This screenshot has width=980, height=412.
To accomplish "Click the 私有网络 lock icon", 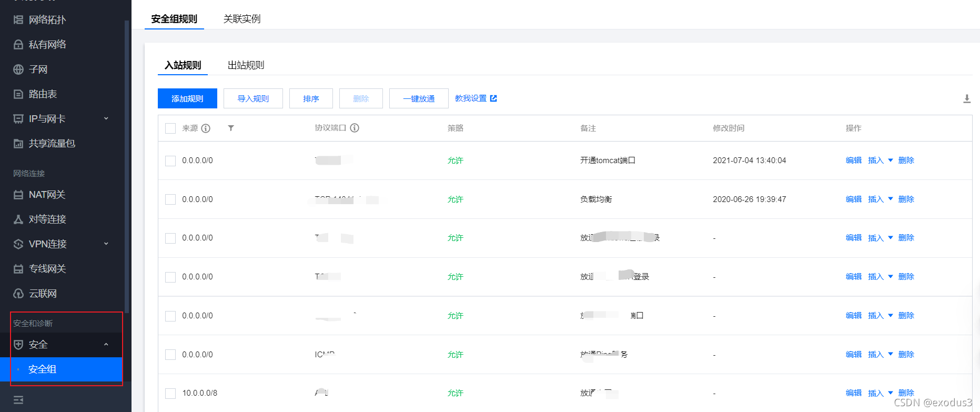I will coord(18,45).
